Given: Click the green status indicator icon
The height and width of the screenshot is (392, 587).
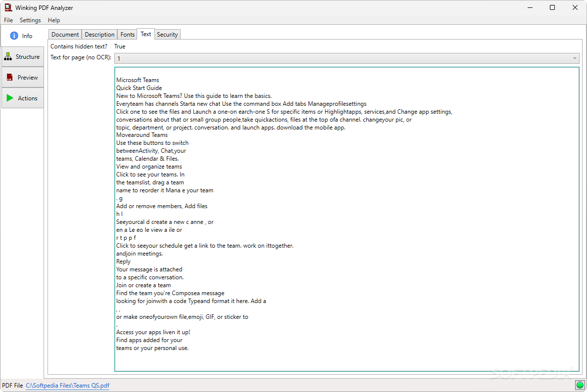Looking at the screenshot, I should click(x=580, y=385).
